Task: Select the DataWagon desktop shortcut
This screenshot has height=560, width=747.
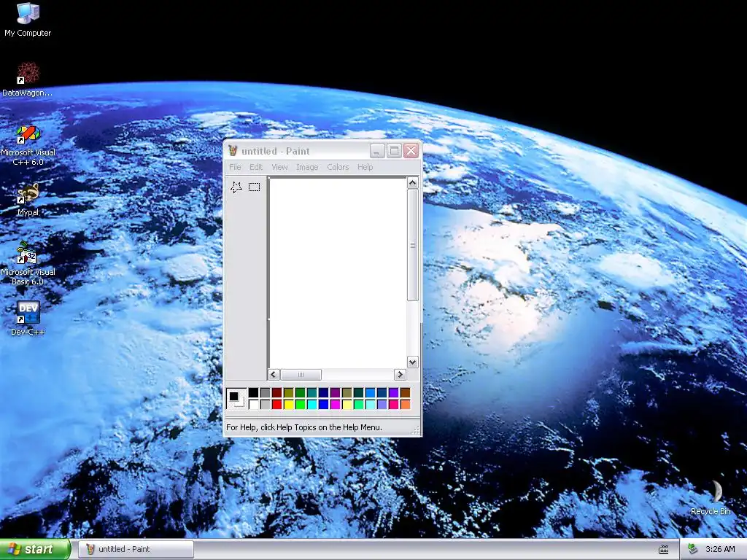Action: click(28, 80)
